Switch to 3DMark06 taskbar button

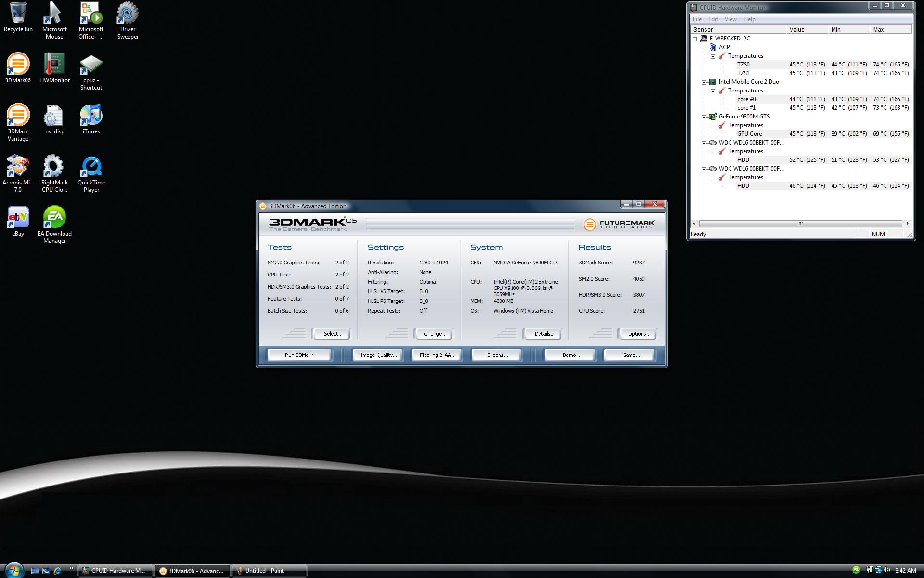192,571
